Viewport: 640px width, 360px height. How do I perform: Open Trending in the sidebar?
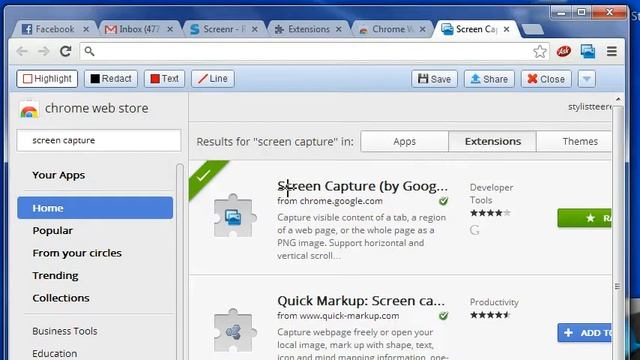(x=56, y=276)
